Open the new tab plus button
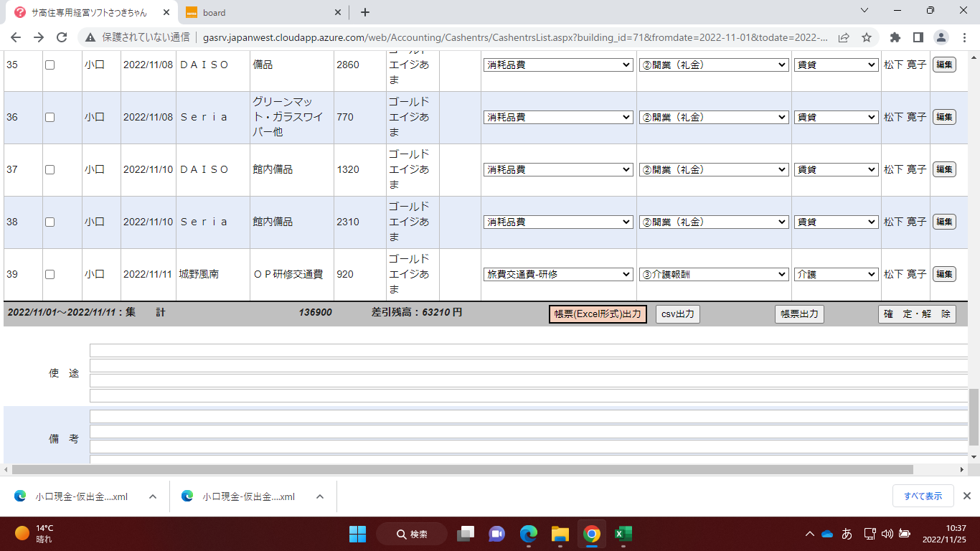Image resolution: width=980 pixels, height=551 pixels. (x=364, y=12)
